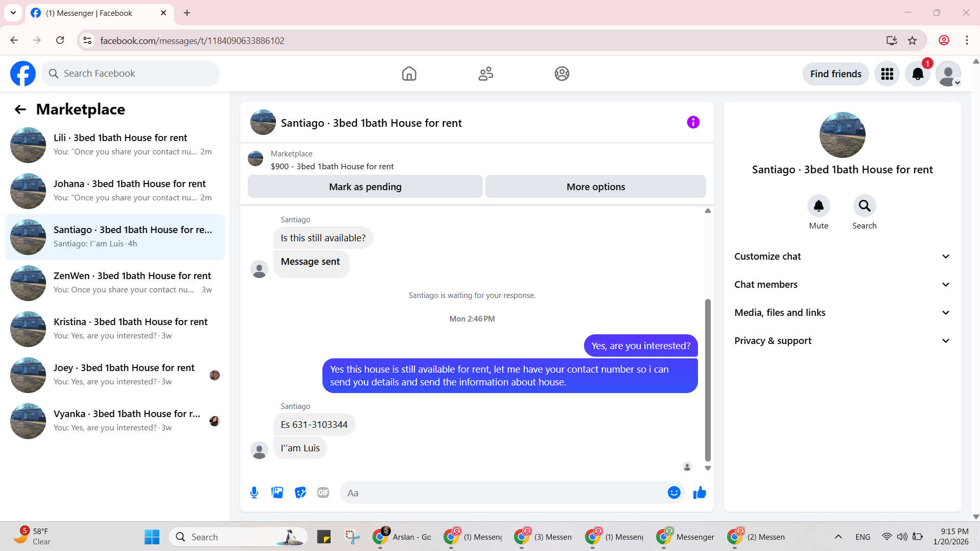
Task: Search within the conversation
Action: pyautogui.click(x=865, y=206)
